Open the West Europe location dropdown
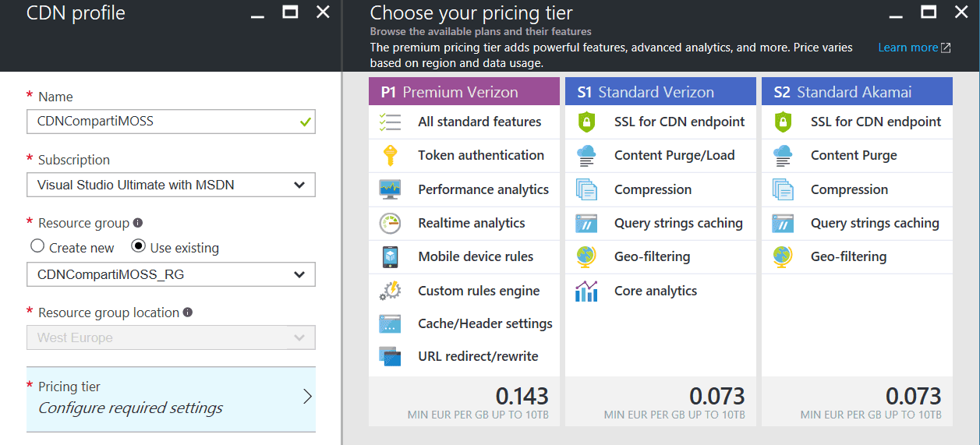980x445 pixels. [x=171, y=337]
